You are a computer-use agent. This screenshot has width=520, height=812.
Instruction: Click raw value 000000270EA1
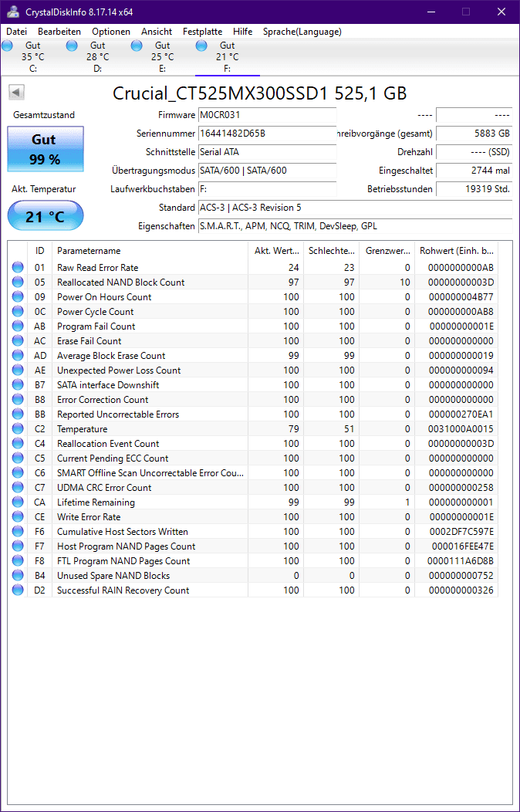point(461,414)
